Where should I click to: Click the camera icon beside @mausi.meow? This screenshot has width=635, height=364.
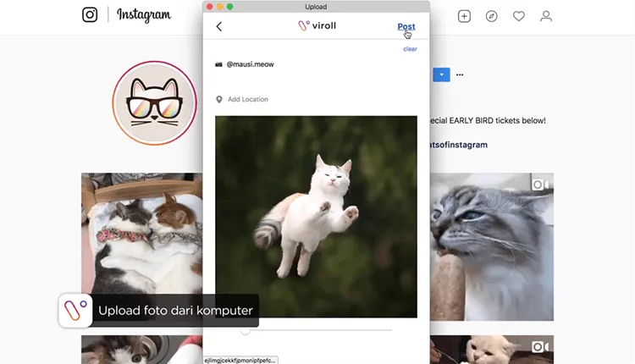pyautogui.click(x=219, y=64)
